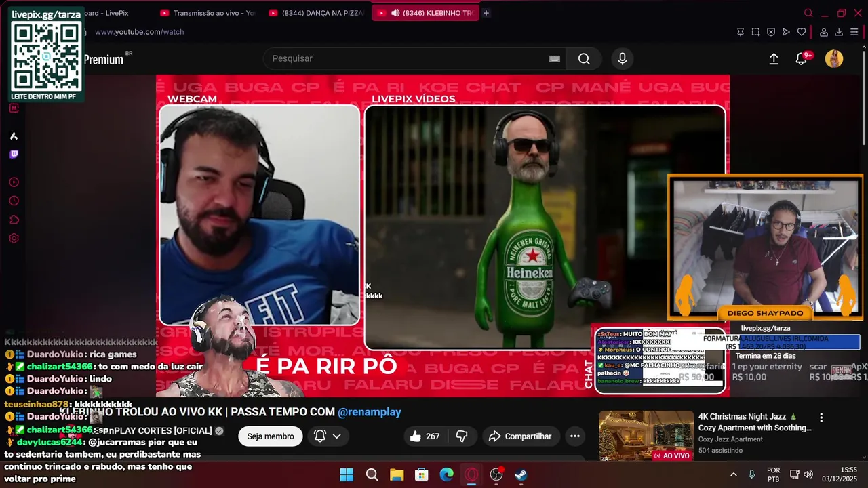Open the YouTube account avatar
868x488 pixels.
point(834,59)
